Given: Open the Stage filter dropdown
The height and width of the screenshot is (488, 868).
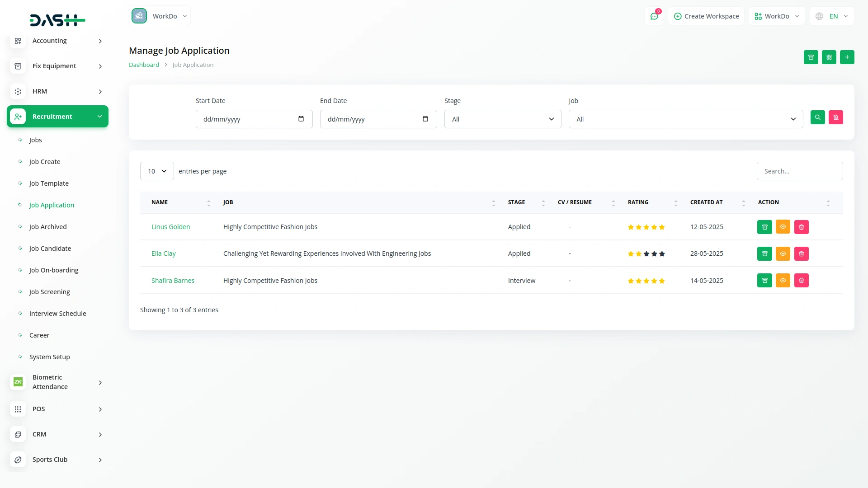Looking at the screenshot, I should click(x=503, y=119).
